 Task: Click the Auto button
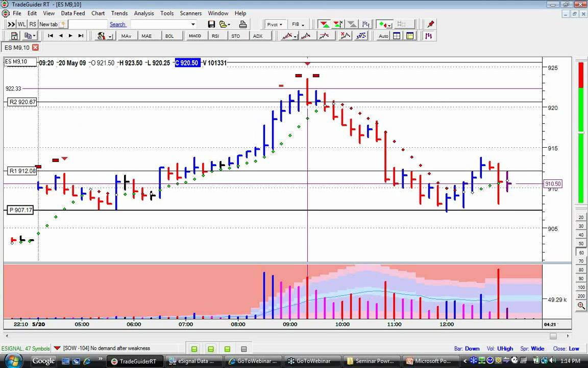[383, 36]
